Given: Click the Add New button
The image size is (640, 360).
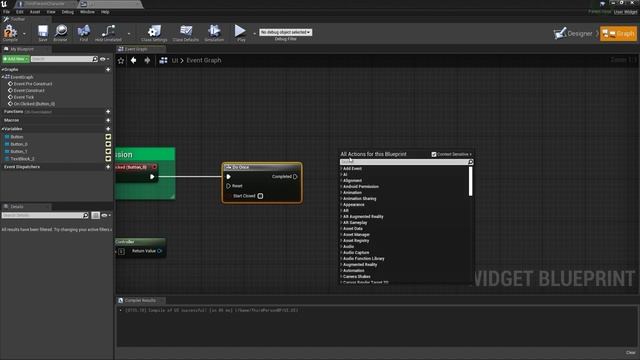Looking at the screenshot, I should pyautogui.click(x=16, y=59).
